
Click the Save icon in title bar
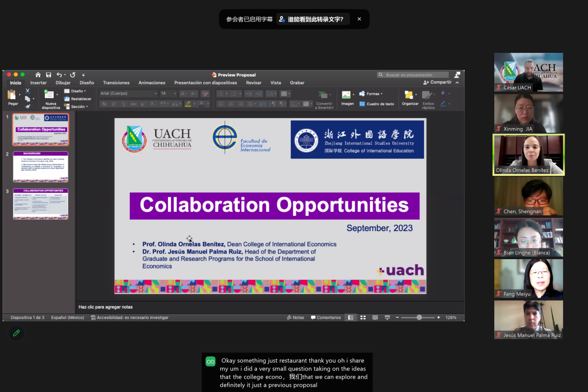coord(48,75)
